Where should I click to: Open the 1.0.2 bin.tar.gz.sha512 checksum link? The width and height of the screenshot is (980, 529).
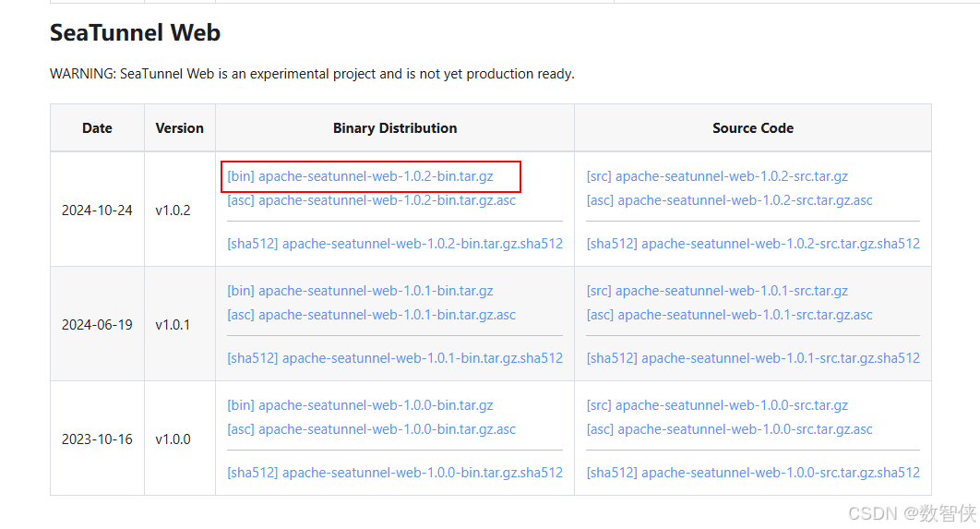point(394,244)
